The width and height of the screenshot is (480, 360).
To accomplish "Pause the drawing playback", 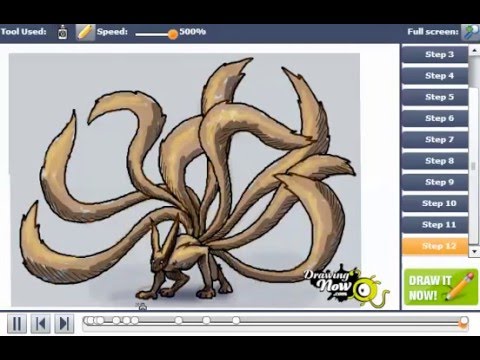I will 17,323.
